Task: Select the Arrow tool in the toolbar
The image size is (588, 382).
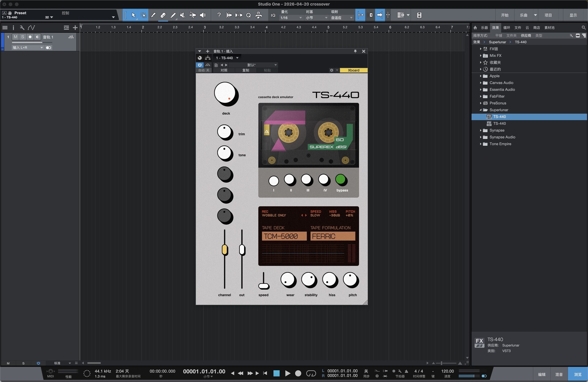Action: [x=133, y=15]
